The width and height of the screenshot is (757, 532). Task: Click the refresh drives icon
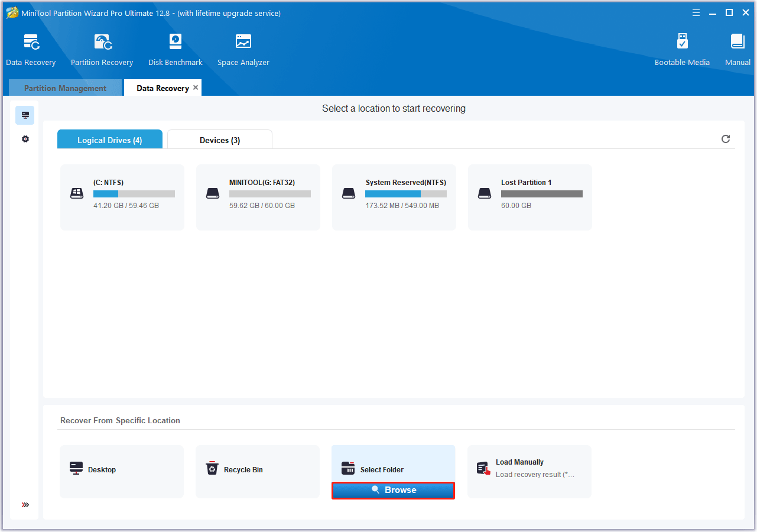(726, 139)
